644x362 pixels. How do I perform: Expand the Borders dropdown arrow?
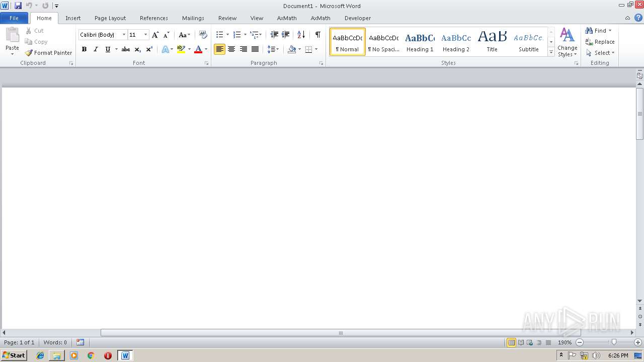316,49
